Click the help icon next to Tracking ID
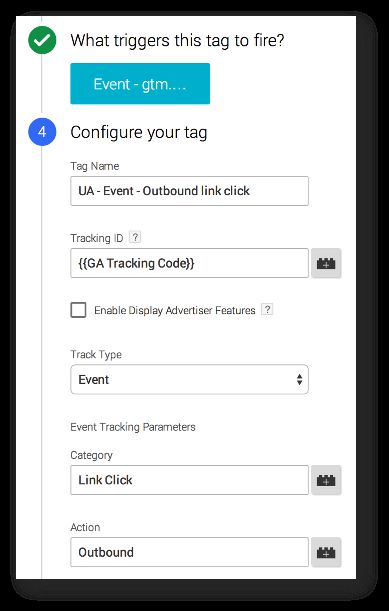 135,237
